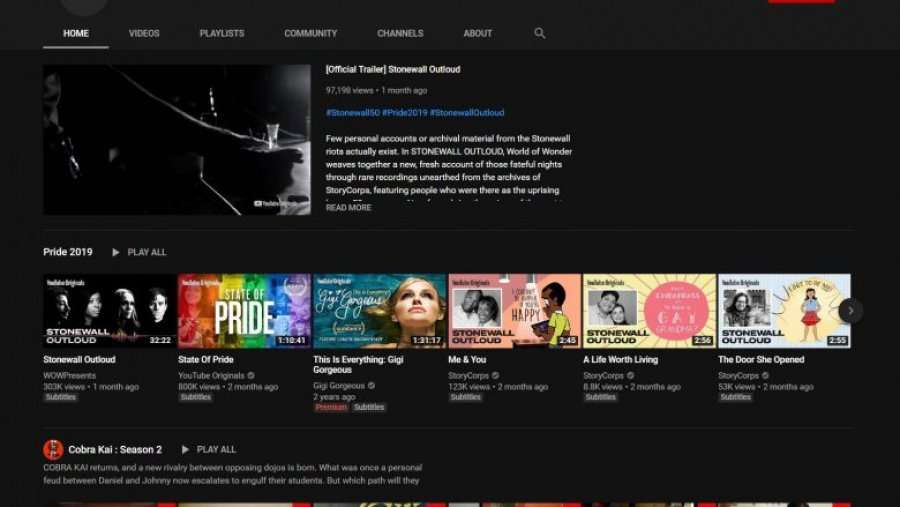
Task: Click the play triangle beside Pride 2019 Play All
Action: click(x=116, y=252)
